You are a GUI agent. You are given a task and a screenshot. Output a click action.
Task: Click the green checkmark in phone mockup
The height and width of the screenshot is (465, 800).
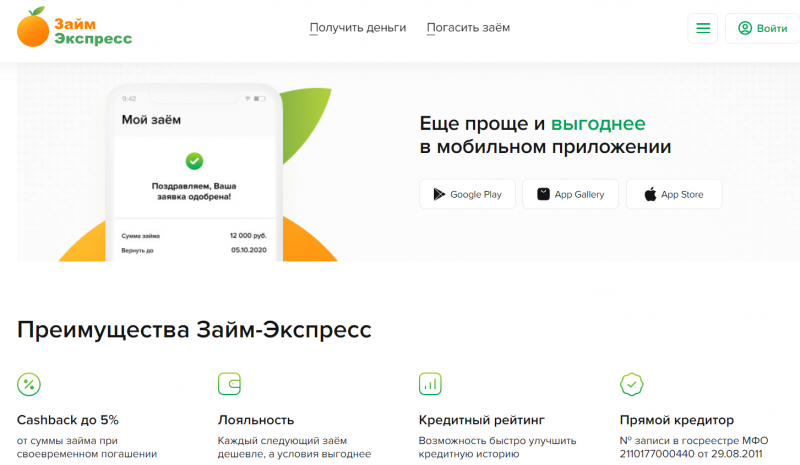pos(194,161)
